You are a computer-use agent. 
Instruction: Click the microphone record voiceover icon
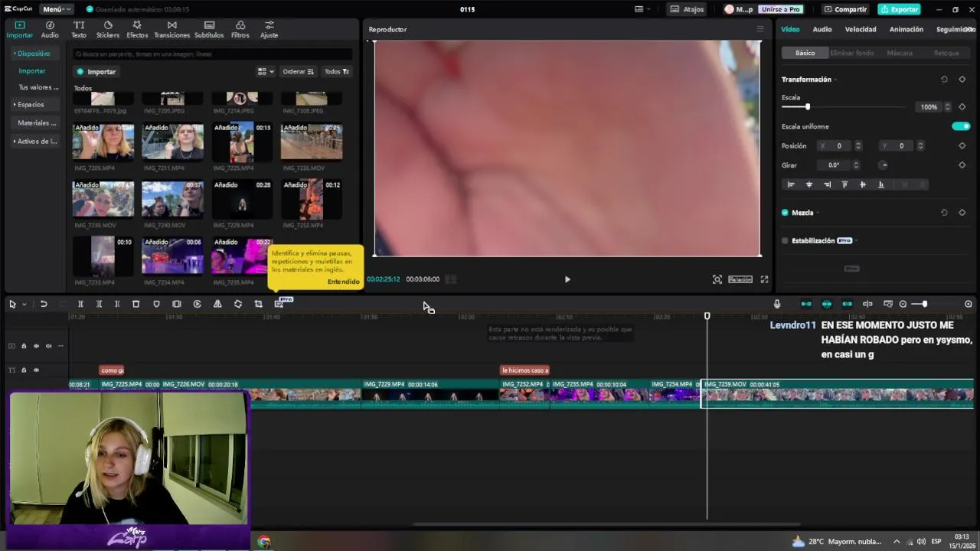click(x=777, y=304)
